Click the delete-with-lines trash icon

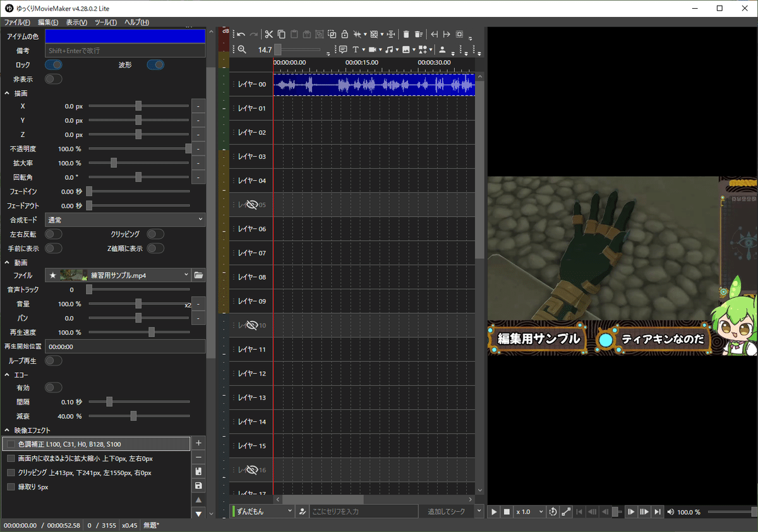tap(419, 35)
